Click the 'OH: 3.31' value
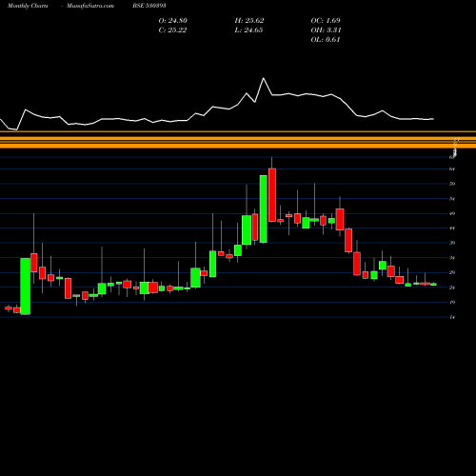Viewport: 476px width, 476px height. coord(326,30)
